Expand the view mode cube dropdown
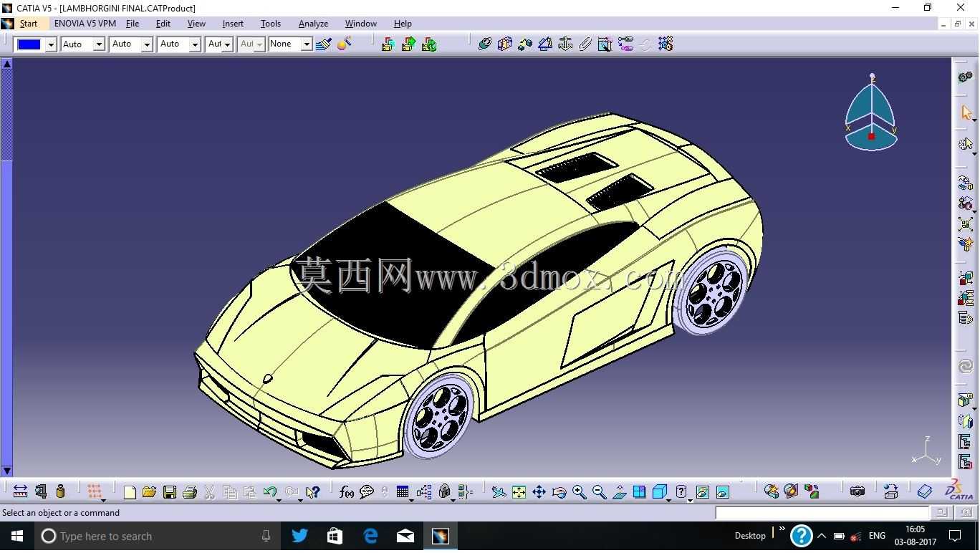Screen dimensions: 980x553 (x=668, y=499)
